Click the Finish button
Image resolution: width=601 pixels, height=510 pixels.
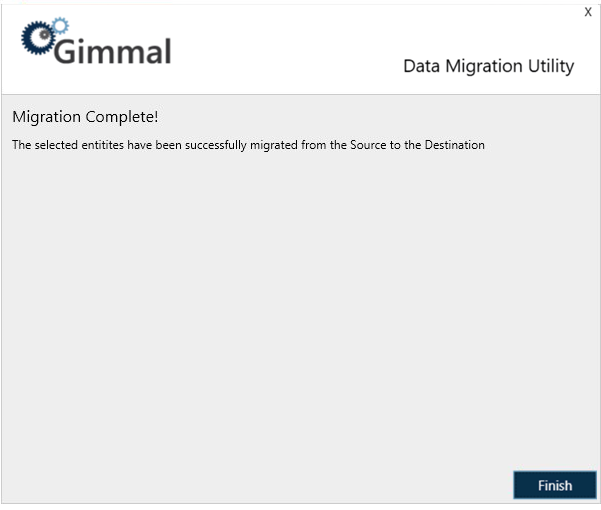pyautogui.click(x=554, y=485)
